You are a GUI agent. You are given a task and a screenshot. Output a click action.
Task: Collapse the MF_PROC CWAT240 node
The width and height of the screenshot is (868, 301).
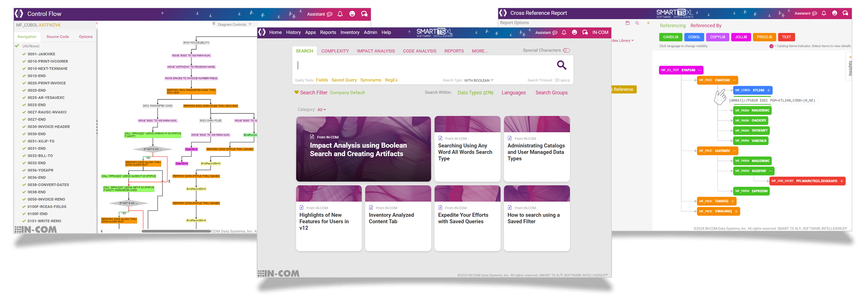pyautogui.click(x=733, y=80)
